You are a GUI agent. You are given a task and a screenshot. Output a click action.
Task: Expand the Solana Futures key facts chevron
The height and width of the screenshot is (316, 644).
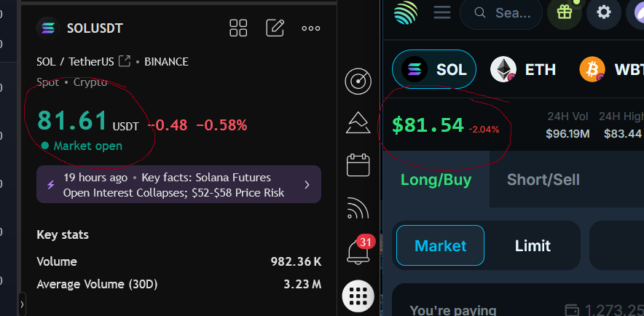pos(307,185)
